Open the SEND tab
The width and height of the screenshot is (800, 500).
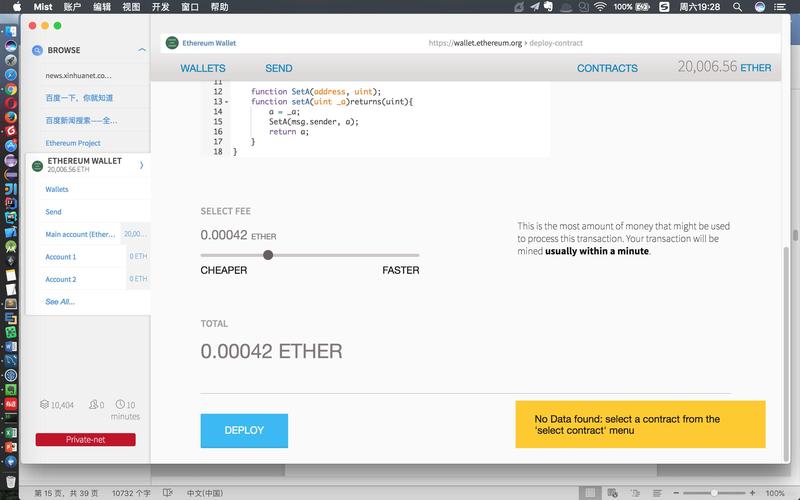[x=279, y=68]
